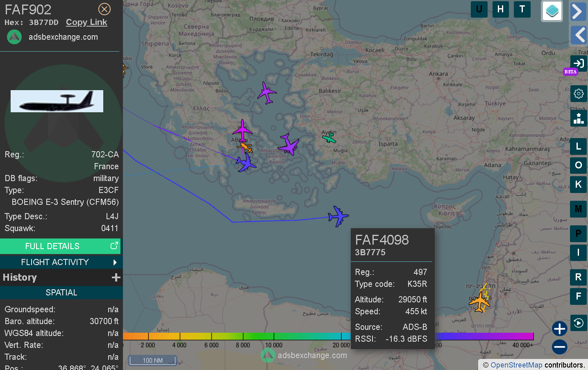
Task: Click the E-3 Sentry aircraft silhouette thumbnail
Action: point(57,101)
